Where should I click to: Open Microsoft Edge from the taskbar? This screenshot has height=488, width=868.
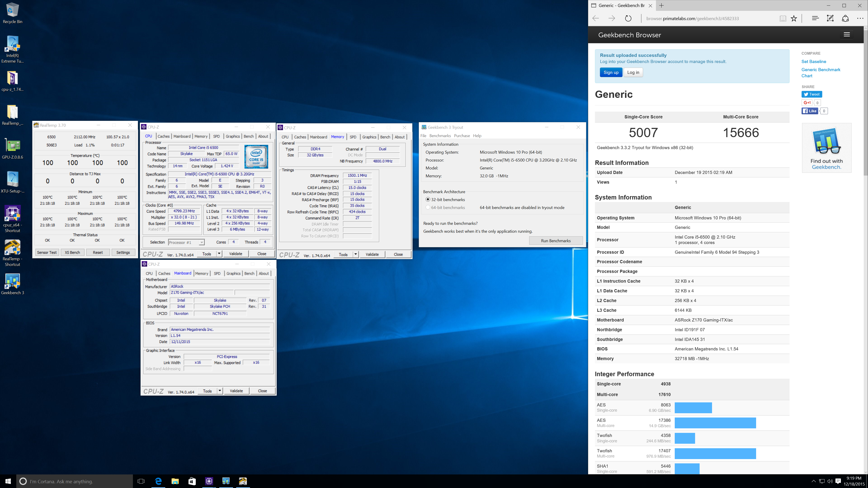(158, 481)
